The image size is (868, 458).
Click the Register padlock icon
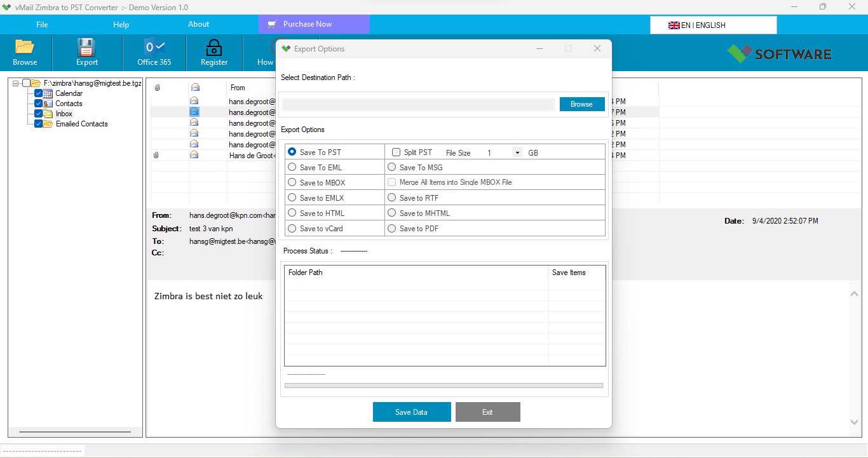pos(214,48)
